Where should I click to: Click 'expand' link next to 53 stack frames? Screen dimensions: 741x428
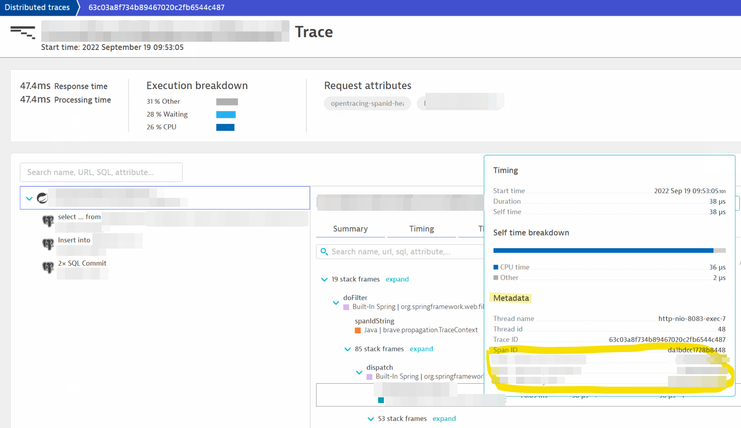click(x=444, y=419)
